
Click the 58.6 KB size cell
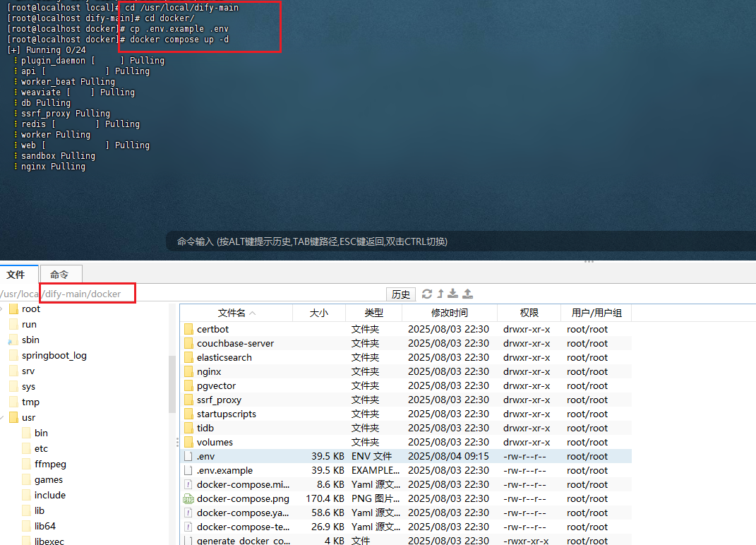click(328, 513)
